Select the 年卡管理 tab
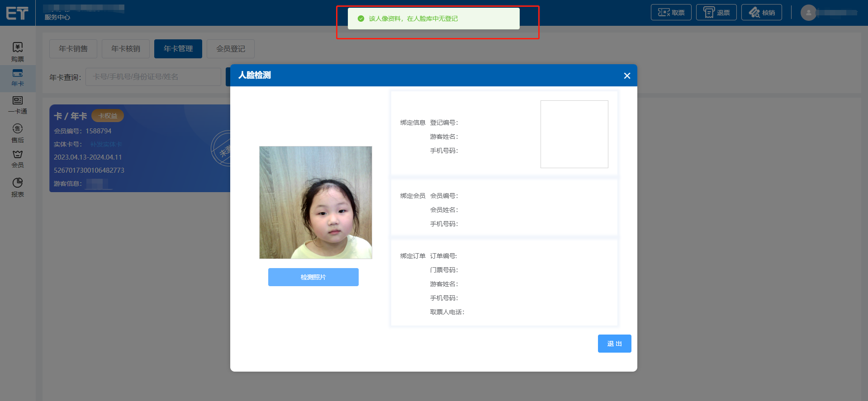The image size is (868, 401). click(x=178, y=49)
